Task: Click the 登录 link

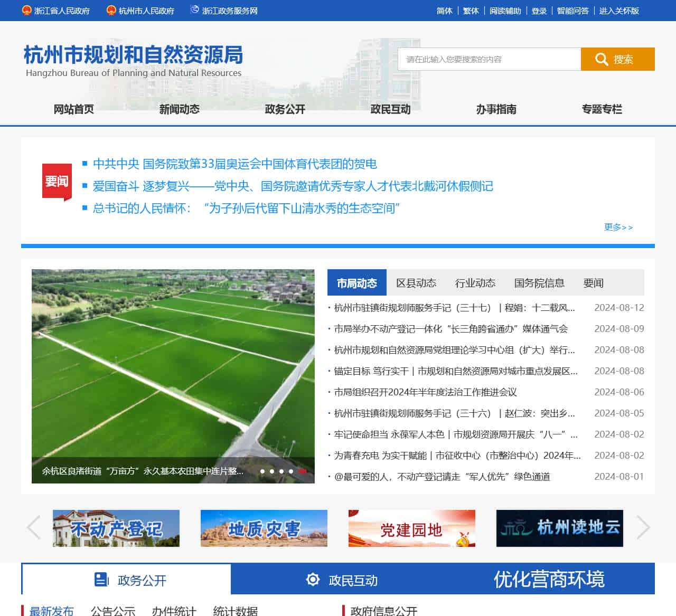Action: 539,11
